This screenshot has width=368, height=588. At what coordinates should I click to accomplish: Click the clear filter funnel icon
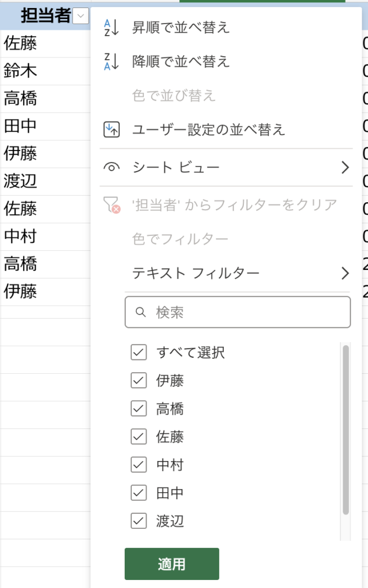click(111, 204)
